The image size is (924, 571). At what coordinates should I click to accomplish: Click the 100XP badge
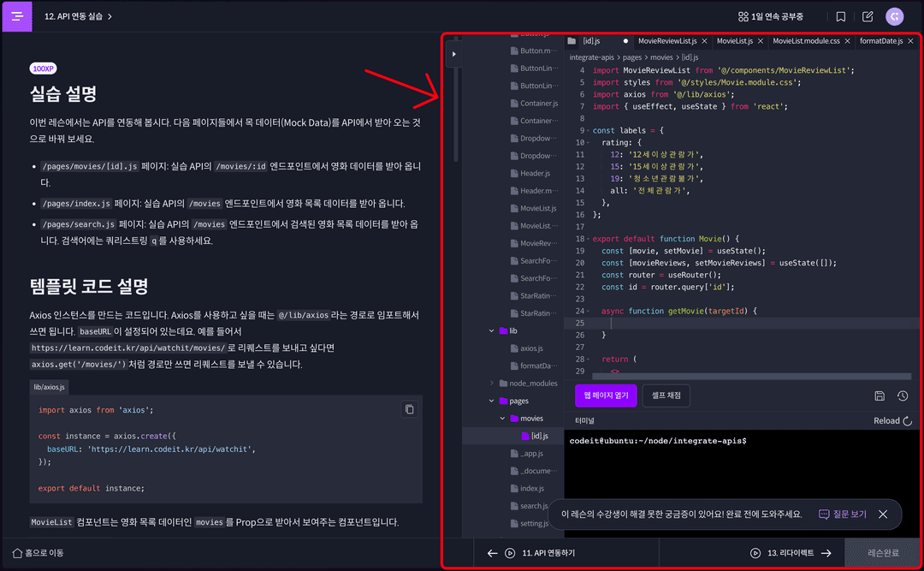[x=43, y=68]
